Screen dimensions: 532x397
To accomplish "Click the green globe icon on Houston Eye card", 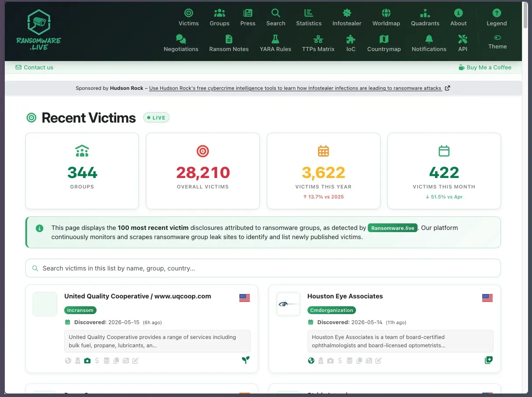I will [311, 361].
